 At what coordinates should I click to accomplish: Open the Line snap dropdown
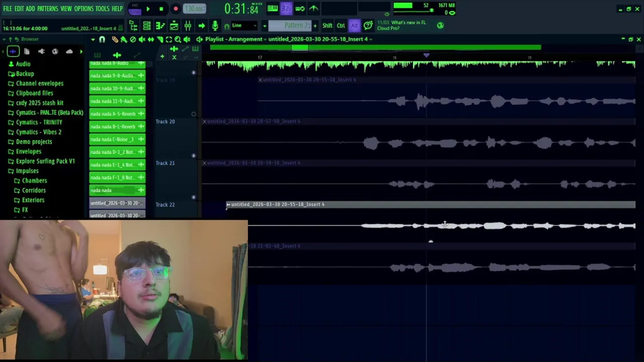pyautogui.click(x=245, y=26)
